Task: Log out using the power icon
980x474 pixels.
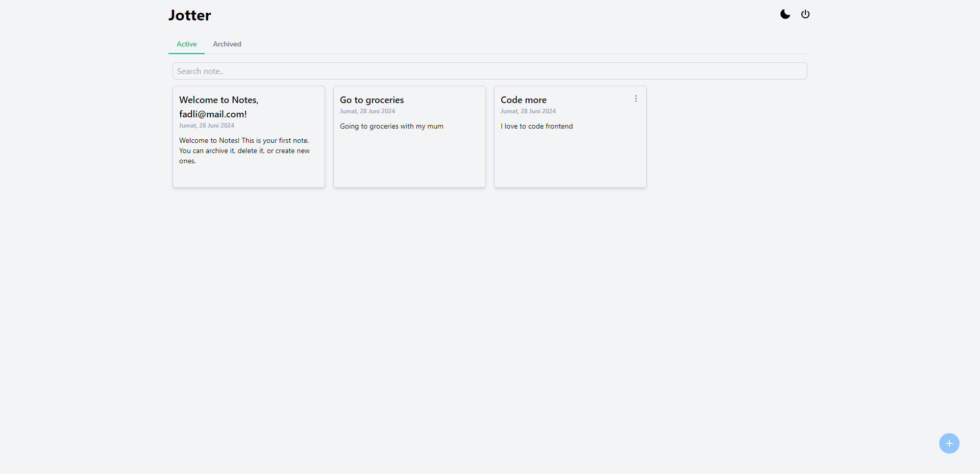Action: click(x=805, y=14)
